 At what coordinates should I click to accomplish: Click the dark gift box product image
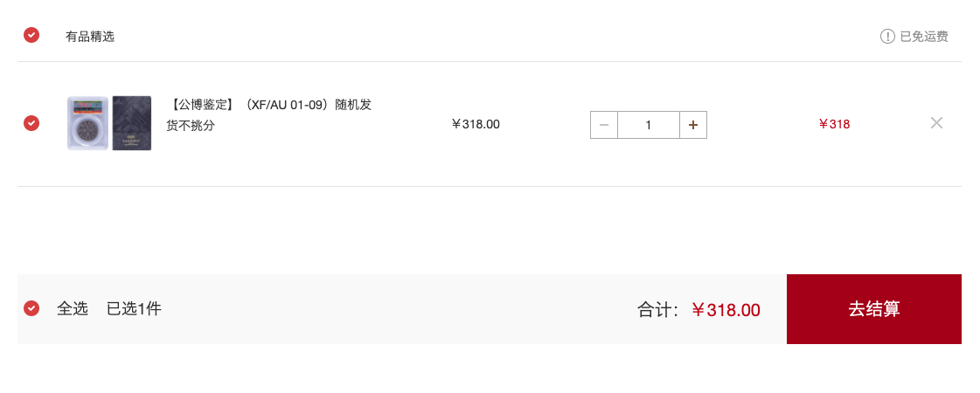(132, 123)
